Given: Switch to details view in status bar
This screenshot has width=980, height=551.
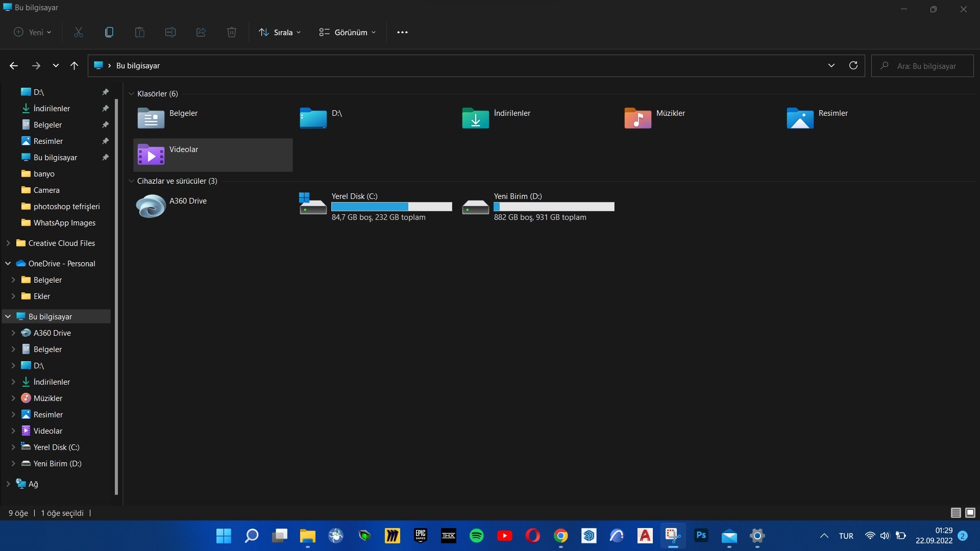Looking at the screenshot, I should (955, 513).
